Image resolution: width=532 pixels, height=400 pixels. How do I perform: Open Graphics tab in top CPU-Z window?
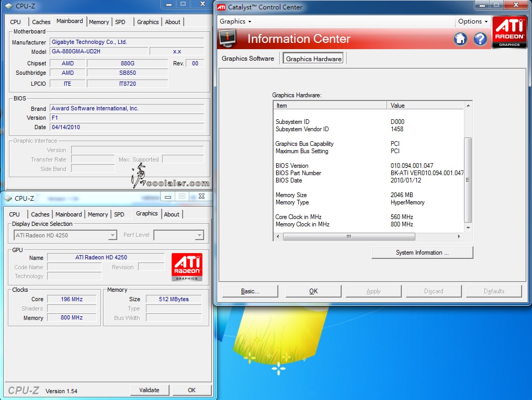148,22
